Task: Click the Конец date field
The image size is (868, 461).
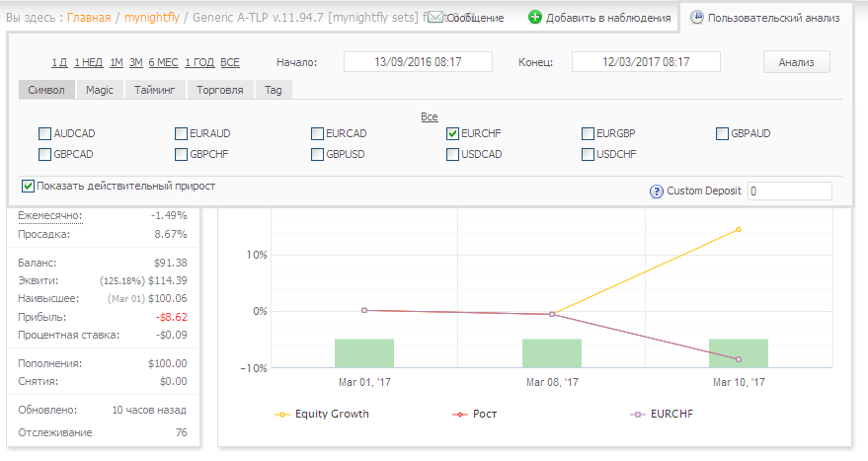Action: click(x=646, y=62)
